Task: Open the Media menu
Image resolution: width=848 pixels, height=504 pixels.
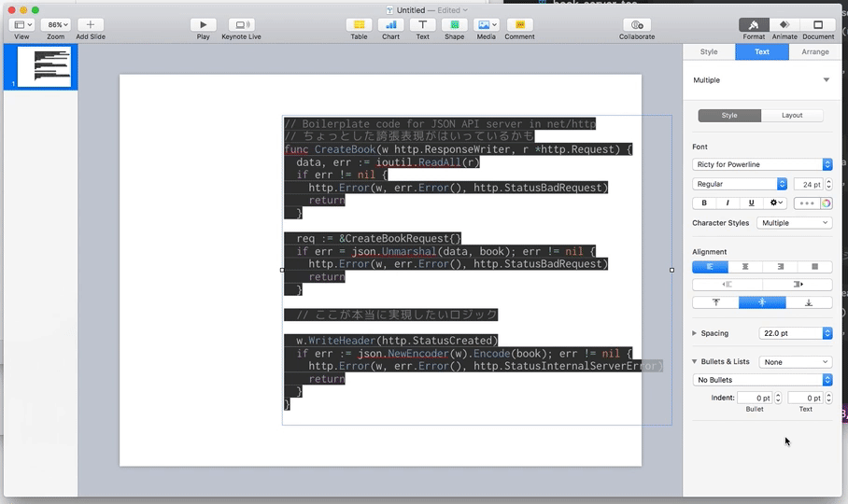Action: point(487,24)
